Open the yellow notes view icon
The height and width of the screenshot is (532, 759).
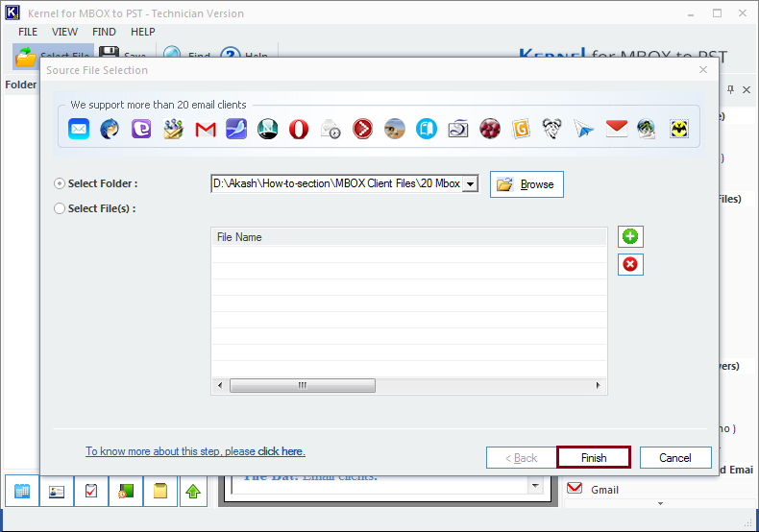160,492
